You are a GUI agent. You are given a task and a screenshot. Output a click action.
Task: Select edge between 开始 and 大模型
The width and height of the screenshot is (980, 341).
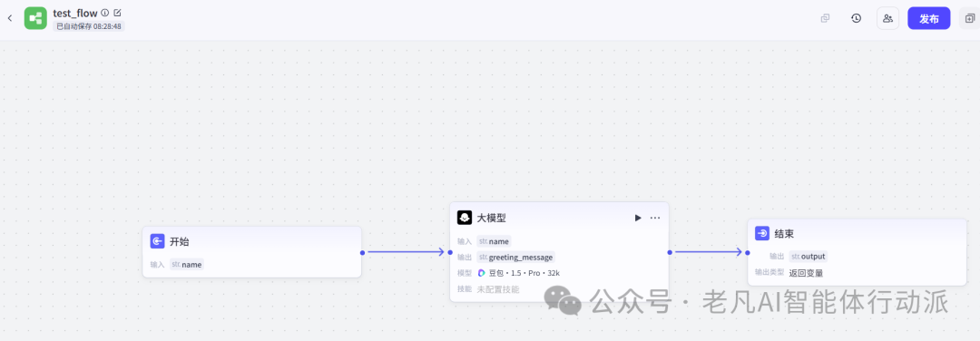coord(407,252)
